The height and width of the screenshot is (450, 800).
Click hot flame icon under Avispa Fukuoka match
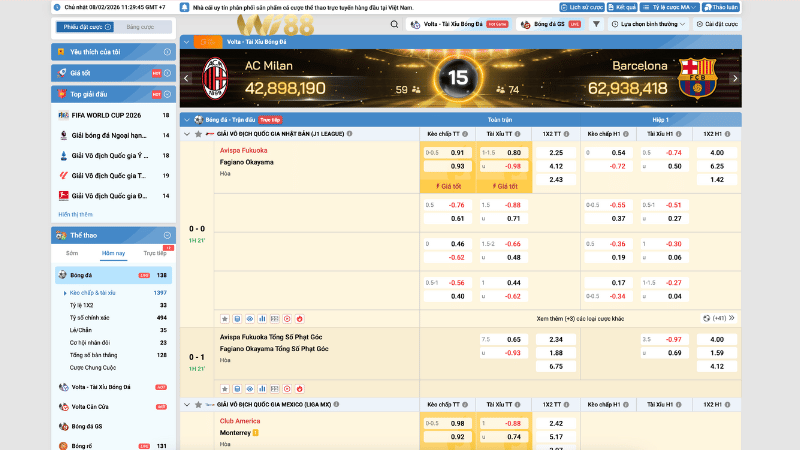point(299,318)
